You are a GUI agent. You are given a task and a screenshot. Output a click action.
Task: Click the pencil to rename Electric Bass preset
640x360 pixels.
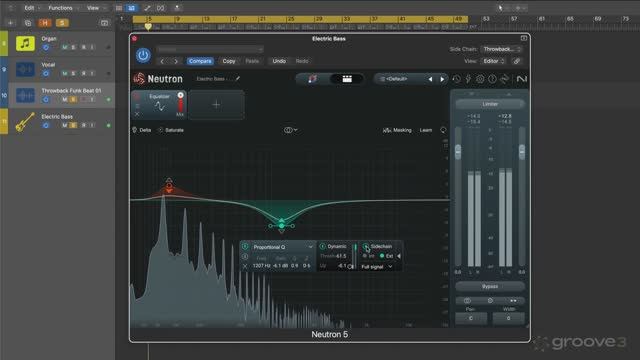[238, 78]
